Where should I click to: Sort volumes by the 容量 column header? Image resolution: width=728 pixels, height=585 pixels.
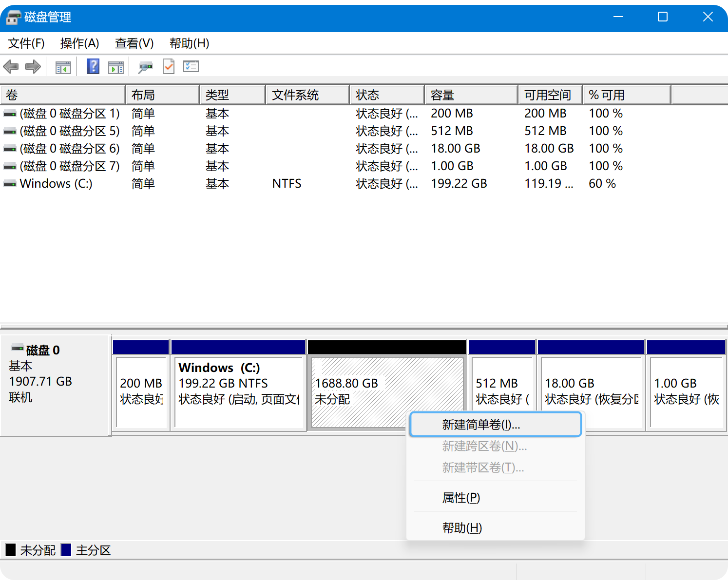[470, 95]
